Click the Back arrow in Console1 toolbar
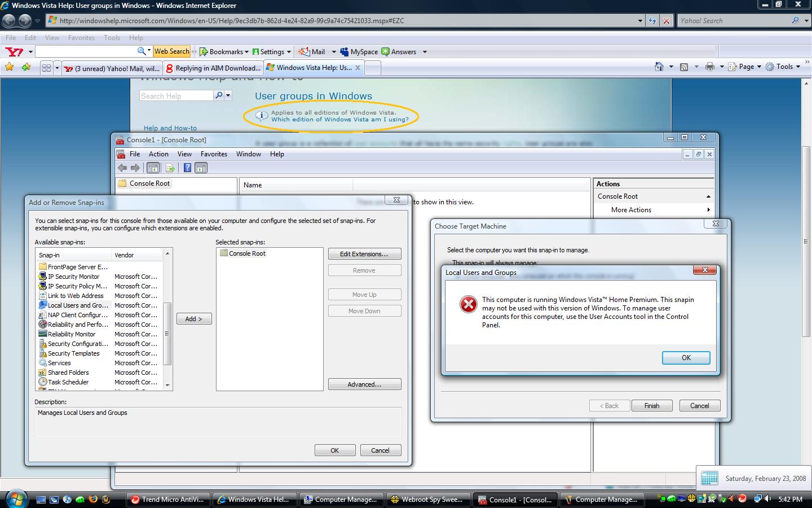Screen dimensions: 812x508 [122, 168]
